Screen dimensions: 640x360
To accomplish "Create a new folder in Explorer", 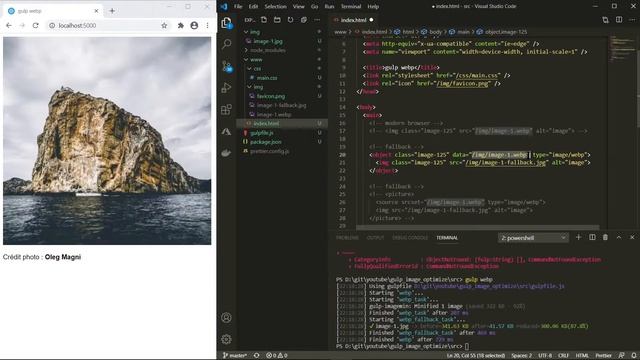I will click(x=277, y=20).
